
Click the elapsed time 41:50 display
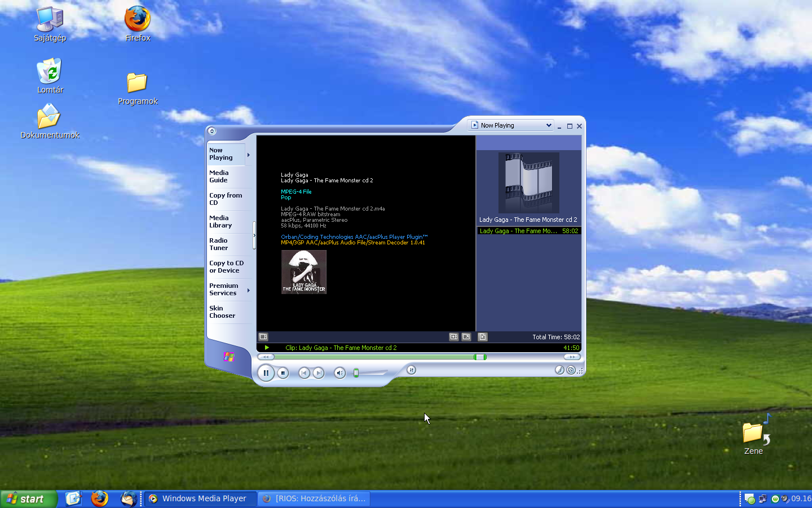tap(571, 348)
